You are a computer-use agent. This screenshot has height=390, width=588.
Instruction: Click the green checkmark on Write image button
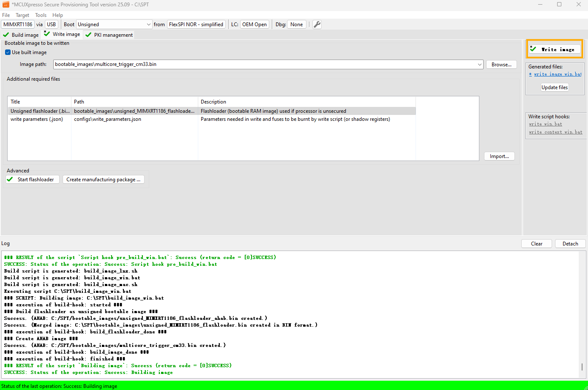[x=533, y=49]
